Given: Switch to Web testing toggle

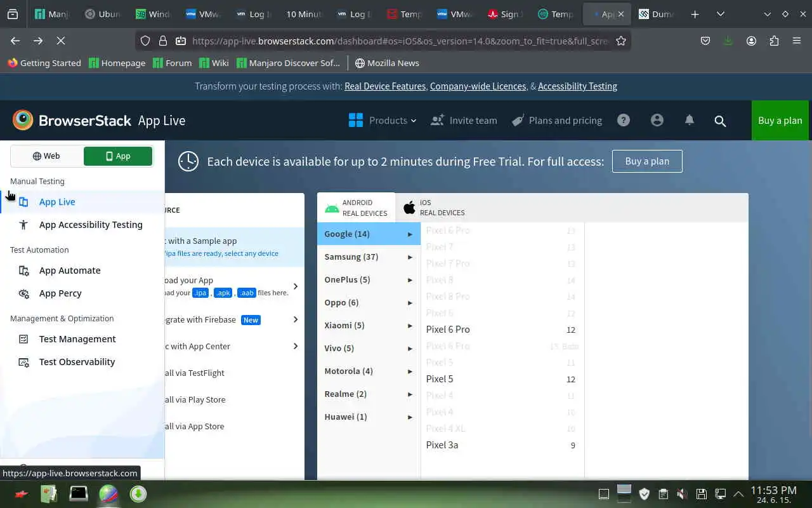Looking at the screenshot, I should pyautogui.click(x=46, y=156).
